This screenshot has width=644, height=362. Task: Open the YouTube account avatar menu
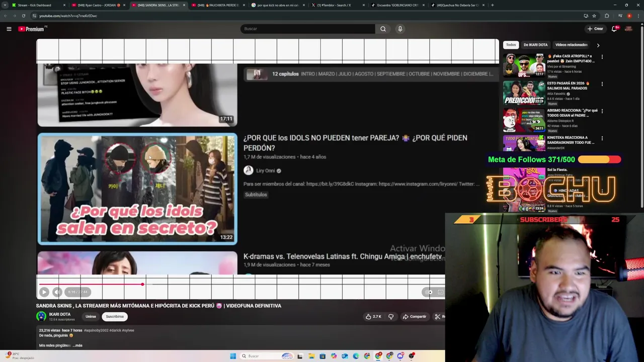[628, 29]
